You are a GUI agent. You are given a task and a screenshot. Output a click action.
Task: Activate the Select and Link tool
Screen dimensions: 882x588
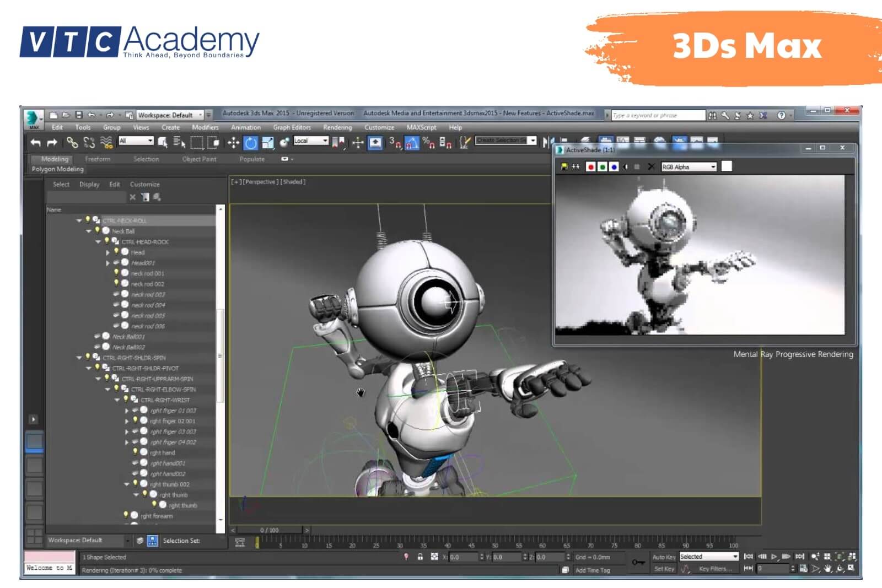(x=73, y=142)
